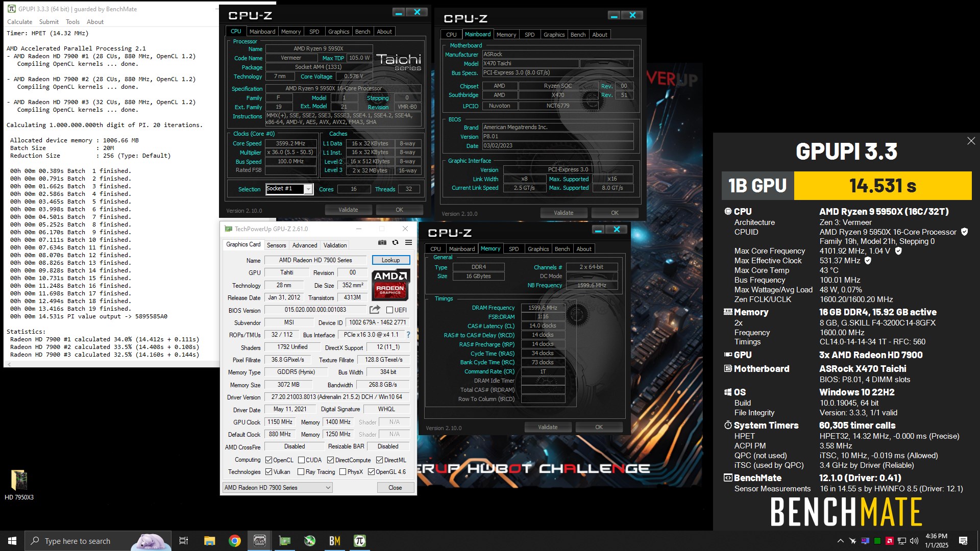
Task: Open Graphics tab in CPU-Z Memory window
Action: click(538, 249)
